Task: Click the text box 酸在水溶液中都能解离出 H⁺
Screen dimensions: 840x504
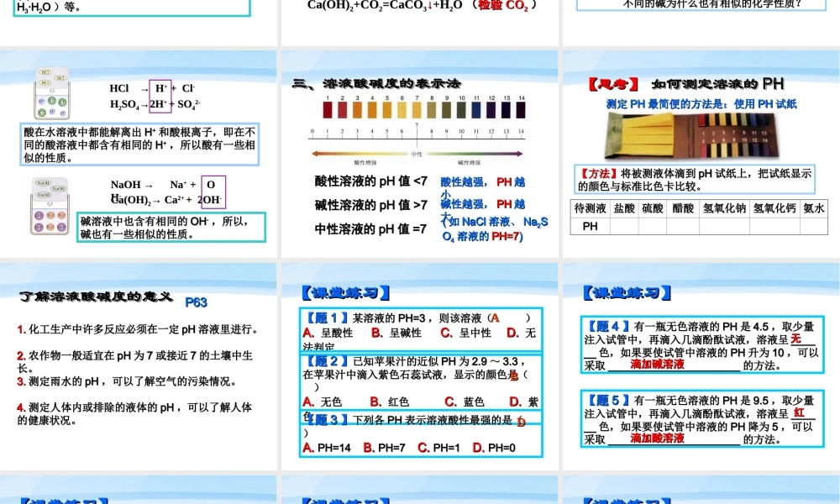Action: pos(139,144)
